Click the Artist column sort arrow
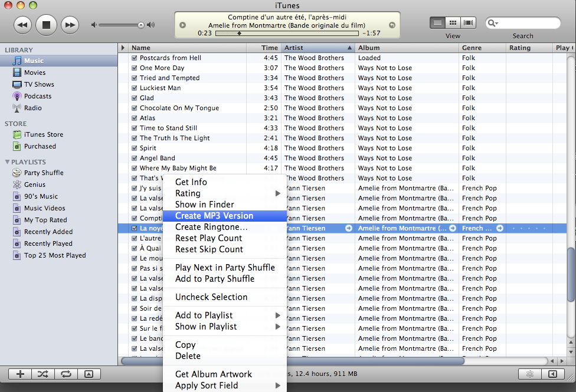 tap(349, 48)
